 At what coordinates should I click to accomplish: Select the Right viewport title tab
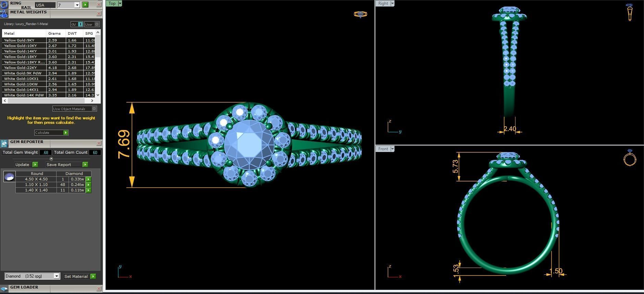click(383, 3)
